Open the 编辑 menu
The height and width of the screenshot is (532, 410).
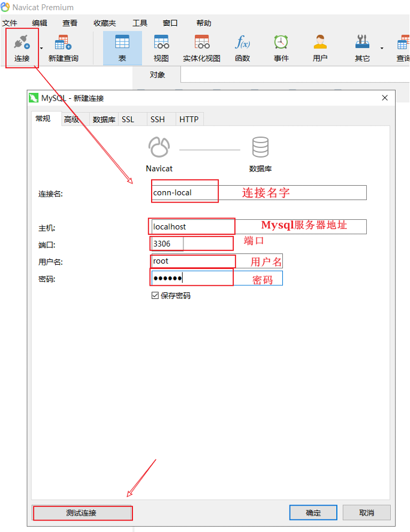(x=40, y=23)
